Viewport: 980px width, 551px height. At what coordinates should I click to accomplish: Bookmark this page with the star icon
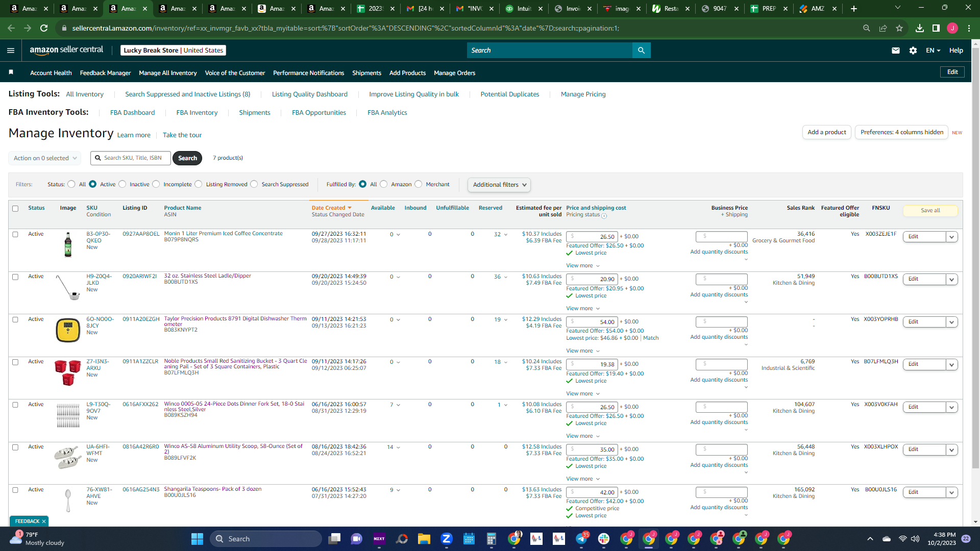click(899, 28)
